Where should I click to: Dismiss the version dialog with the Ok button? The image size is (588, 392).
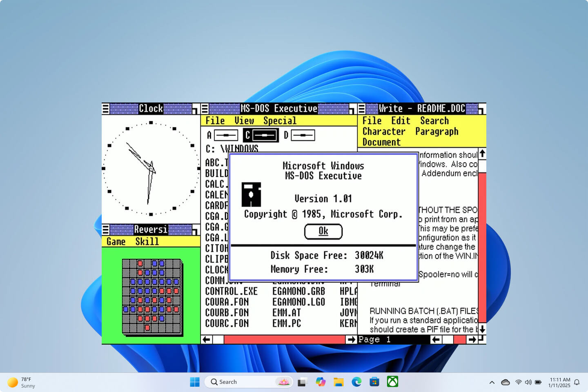pyautogui.click(x=323, y=231)
